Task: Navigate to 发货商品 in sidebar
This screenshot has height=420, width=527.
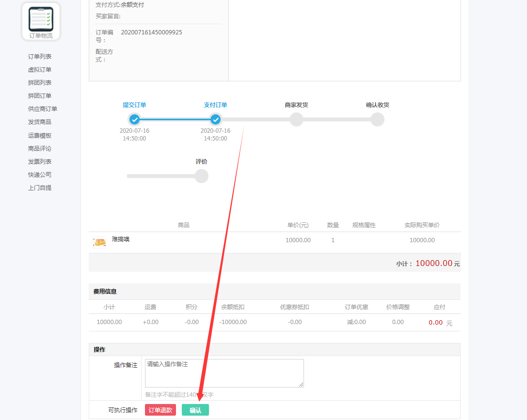Action: coord(40,122)
